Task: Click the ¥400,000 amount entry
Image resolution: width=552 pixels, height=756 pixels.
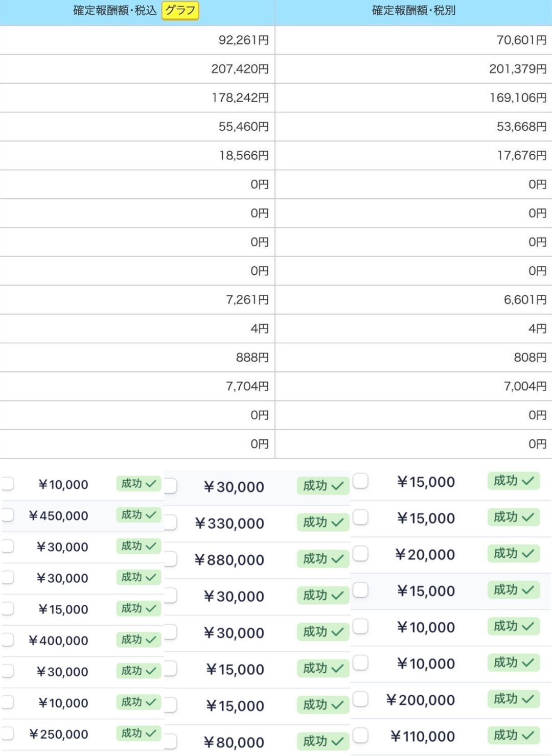Action: click(x=58, y=641)
